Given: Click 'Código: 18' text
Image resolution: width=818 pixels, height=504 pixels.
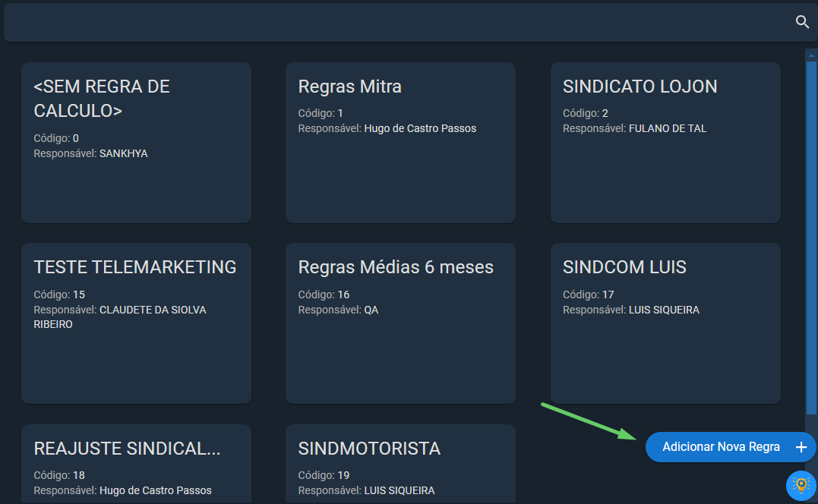Looking at the screenshot, I should click(x=59, y=475).
